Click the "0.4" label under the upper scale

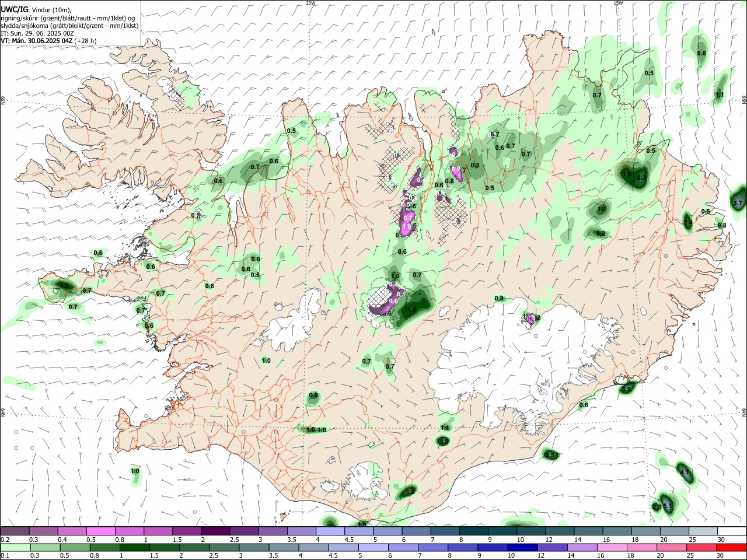point(62,540)
